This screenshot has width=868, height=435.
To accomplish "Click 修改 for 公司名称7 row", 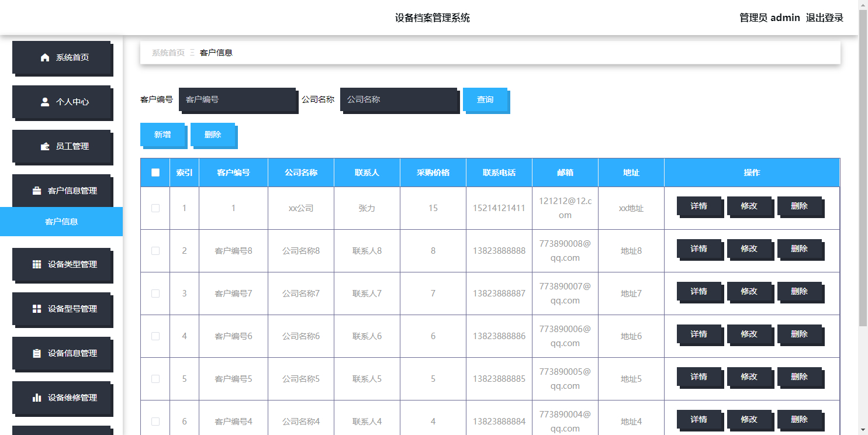I will tap(749, 291).
